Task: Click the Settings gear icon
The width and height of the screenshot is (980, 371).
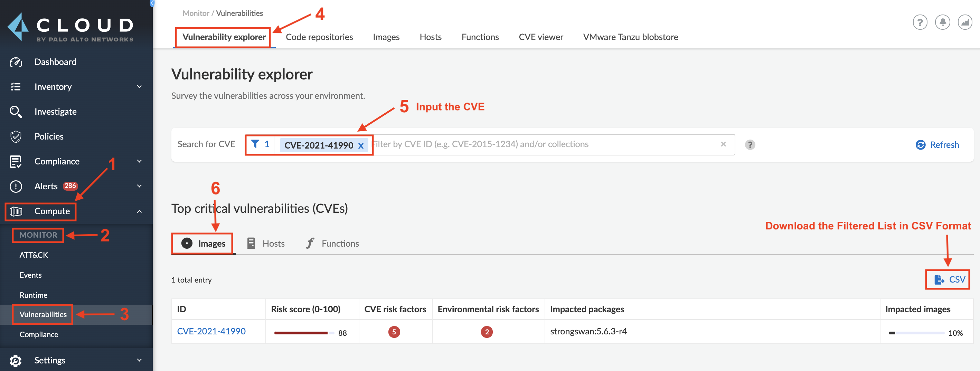Action: [x=16, y=360]
